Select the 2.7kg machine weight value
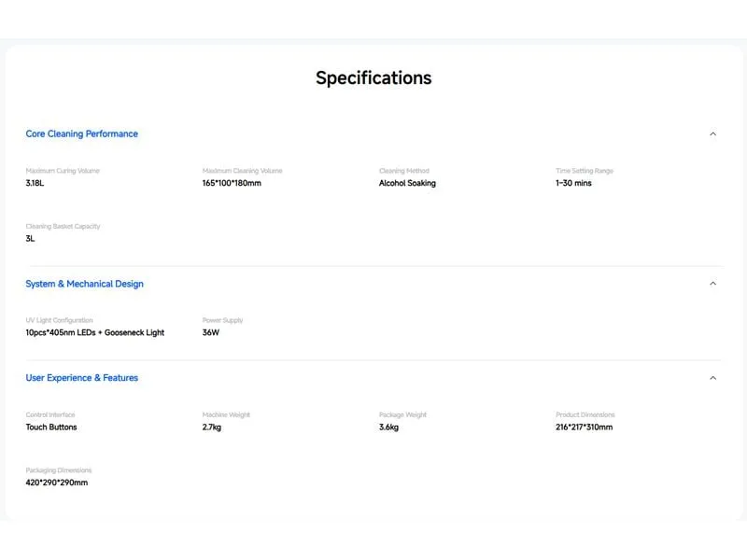747x560 pixels. pyautogui.click(x=212, y=427)
